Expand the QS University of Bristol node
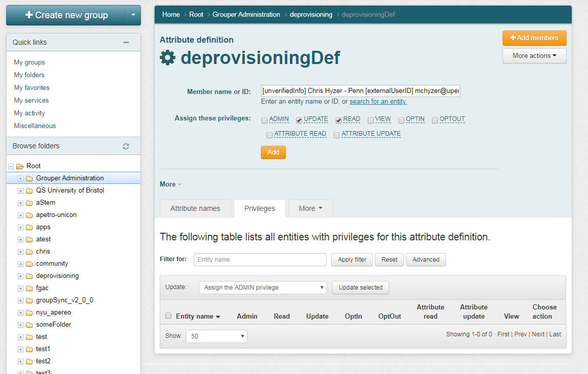The width and height of the screenshot is (588, 374). 21,191
